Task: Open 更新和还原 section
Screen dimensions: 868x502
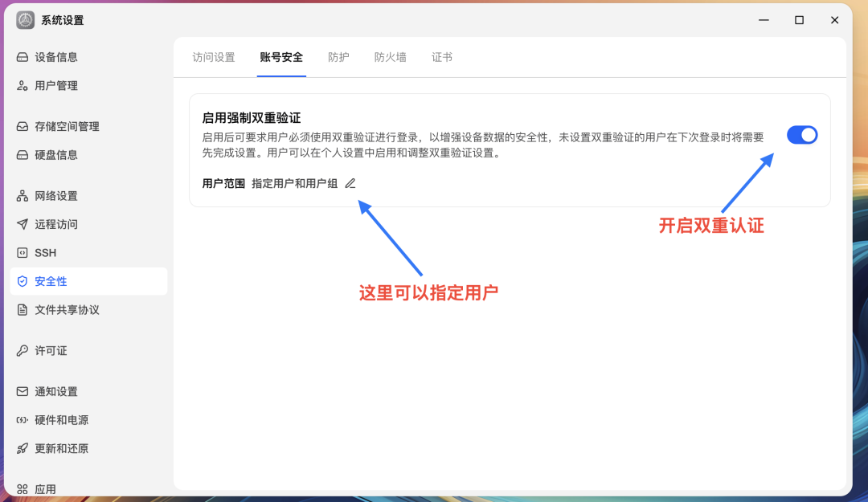Action: (88, 449)
